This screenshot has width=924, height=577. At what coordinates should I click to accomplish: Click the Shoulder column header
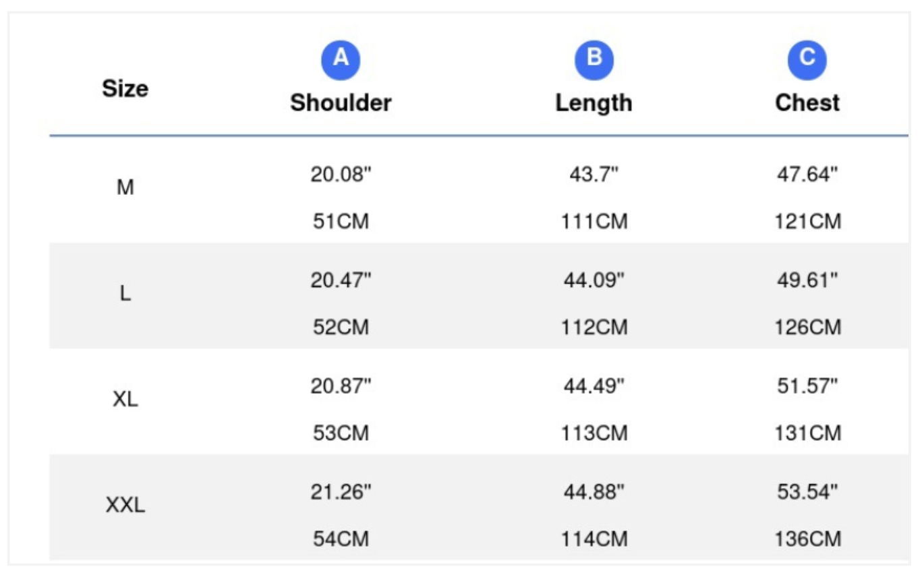coord(341,102)
